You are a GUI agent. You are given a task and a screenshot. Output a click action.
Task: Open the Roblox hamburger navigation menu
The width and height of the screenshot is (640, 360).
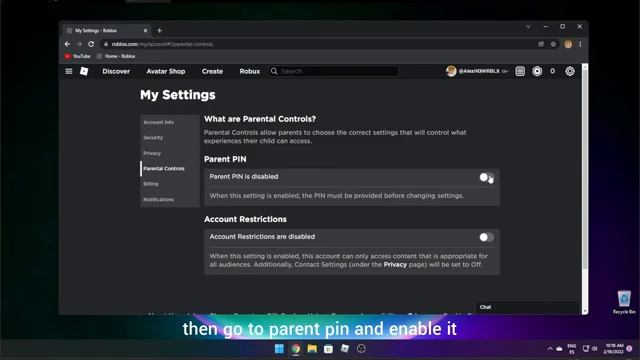[x=69, y=71]
